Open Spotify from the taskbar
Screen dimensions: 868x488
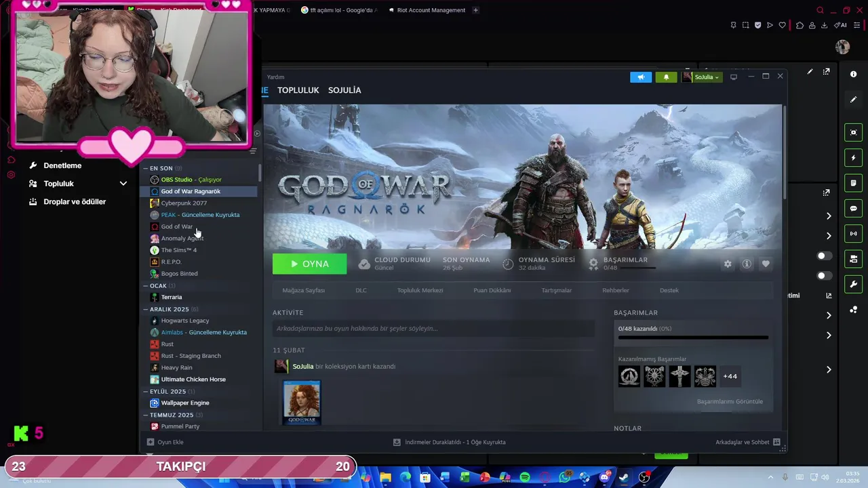coord(525,478)
